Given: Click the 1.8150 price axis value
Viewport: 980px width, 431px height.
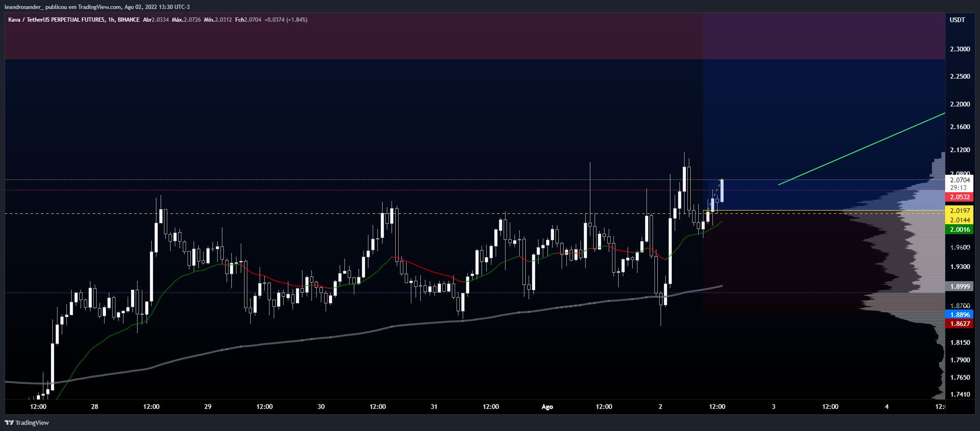Looking at the screenshot, I should point(960,342).
